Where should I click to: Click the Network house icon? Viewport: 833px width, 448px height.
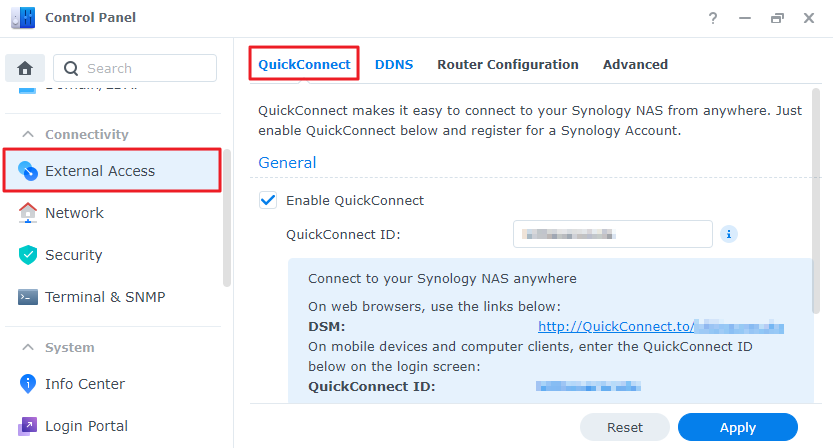pyautogui.click(x=28, y=213)
